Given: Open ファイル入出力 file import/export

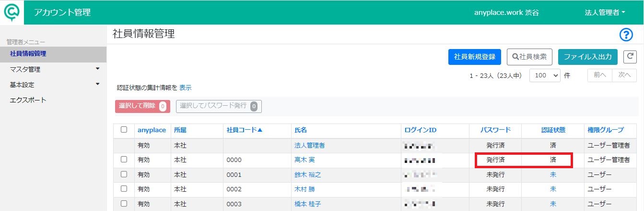Looking at the screenshot, I should [x=588, y=57].
